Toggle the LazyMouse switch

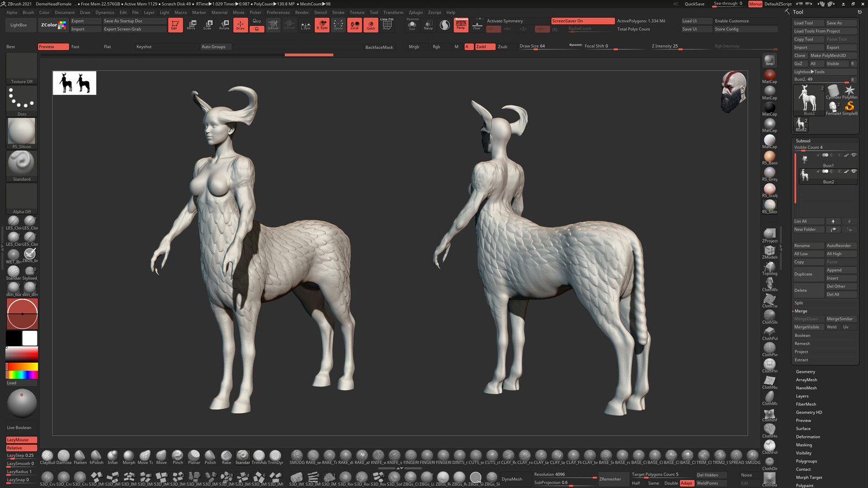tap(22, 440)
